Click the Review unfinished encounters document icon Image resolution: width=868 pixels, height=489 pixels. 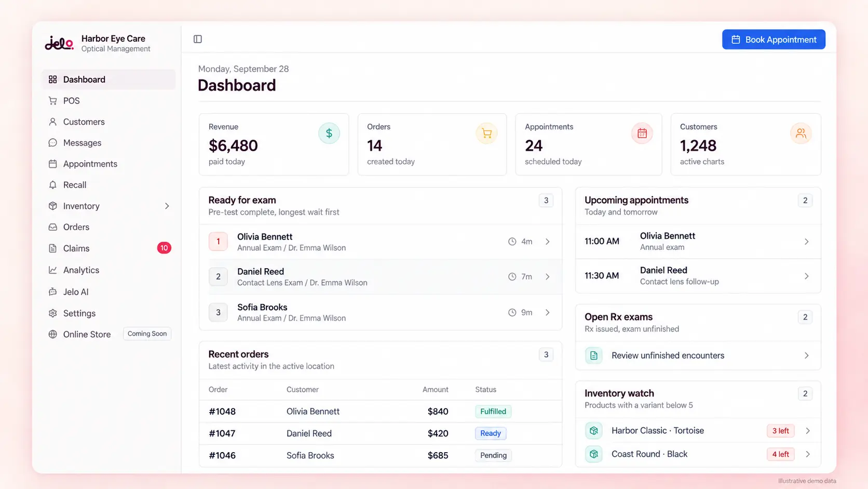(x=594, y=355)
